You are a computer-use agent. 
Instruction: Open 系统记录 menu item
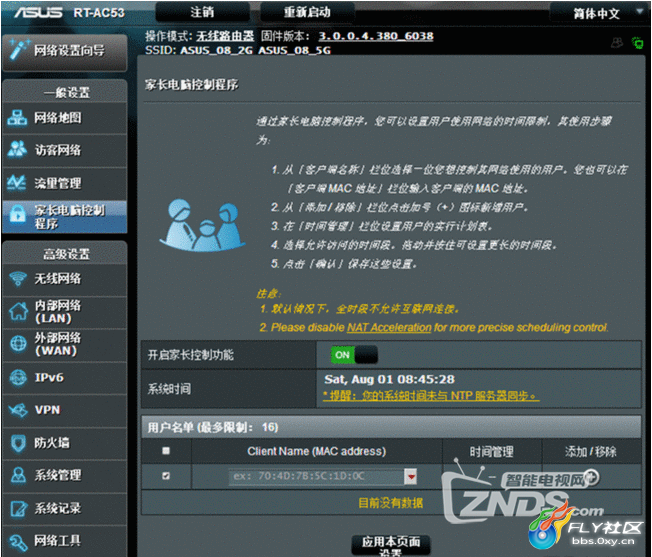64,508
